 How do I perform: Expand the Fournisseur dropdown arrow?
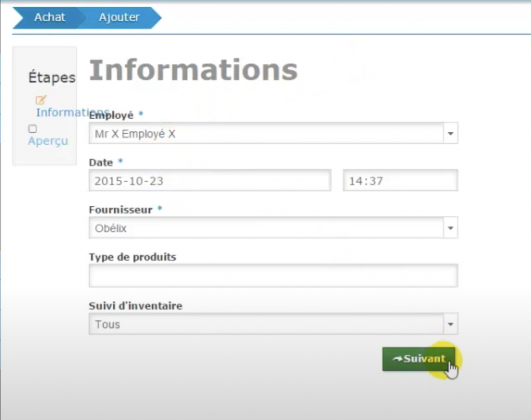(450, 228)
